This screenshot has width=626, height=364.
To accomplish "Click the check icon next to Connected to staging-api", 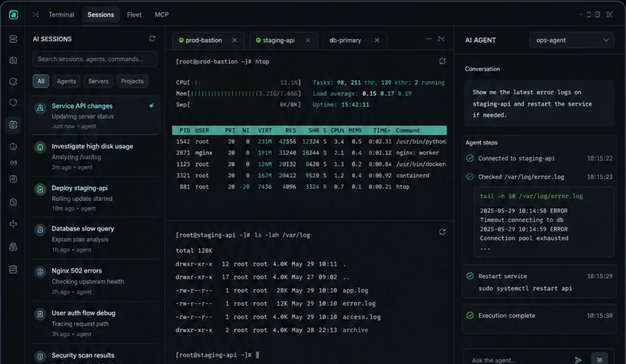I will (x=470, y=158).
